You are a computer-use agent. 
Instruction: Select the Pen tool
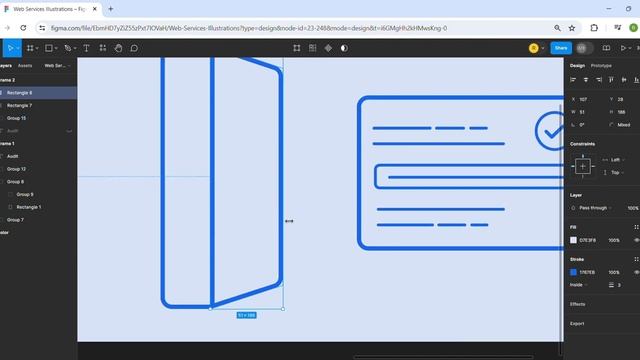pos(68,48)
